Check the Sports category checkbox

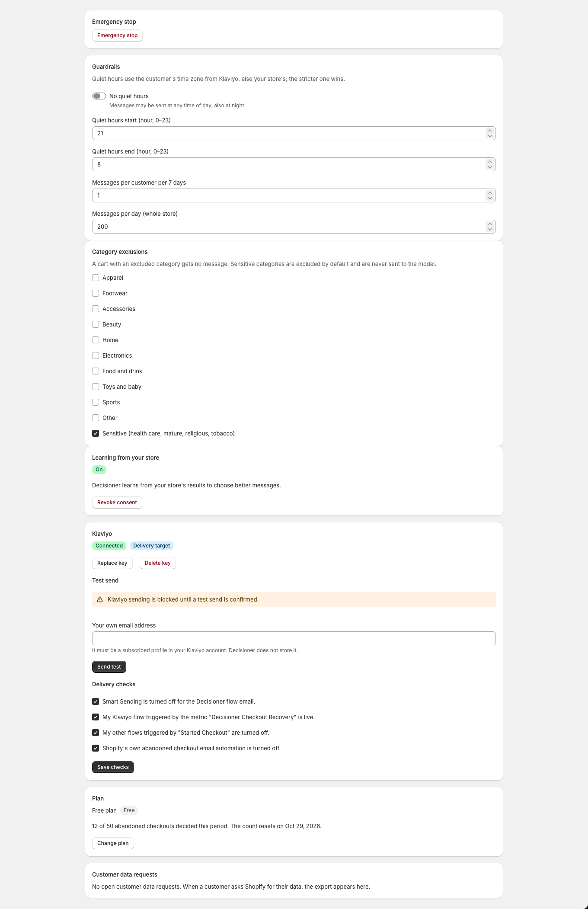point(96,402)
